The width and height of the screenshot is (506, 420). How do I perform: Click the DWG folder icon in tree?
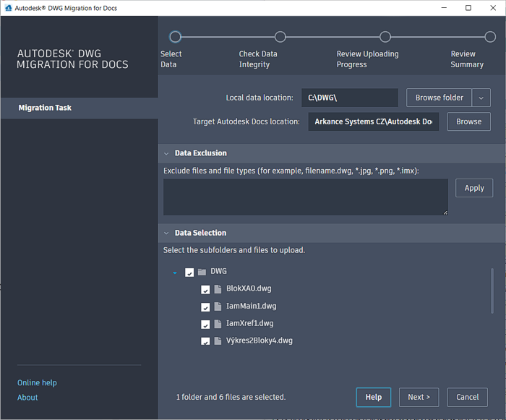pos(202,272)
